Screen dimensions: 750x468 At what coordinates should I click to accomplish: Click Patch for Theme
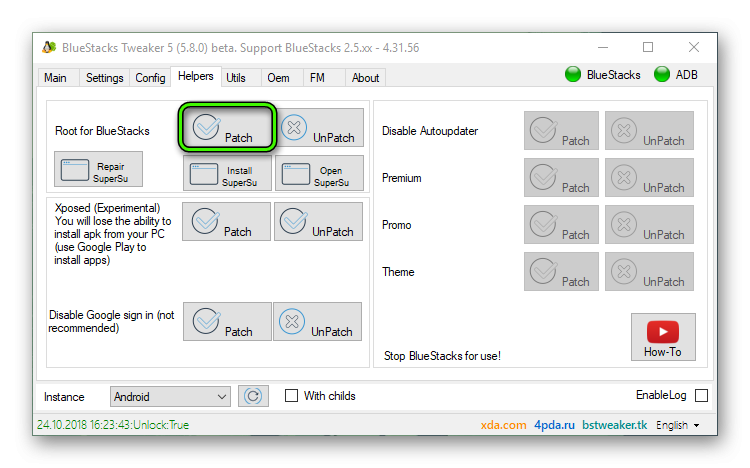click(x=561, y=271)
